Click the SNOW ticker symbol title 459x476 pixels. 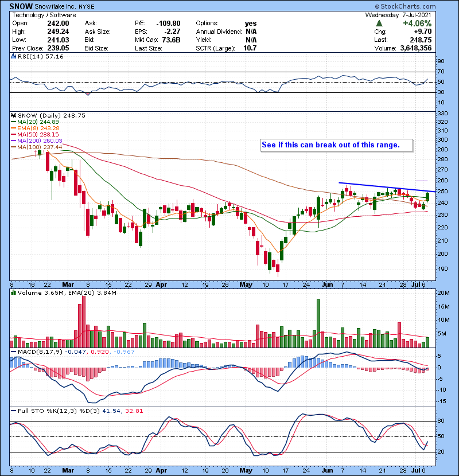click(21, 6)
